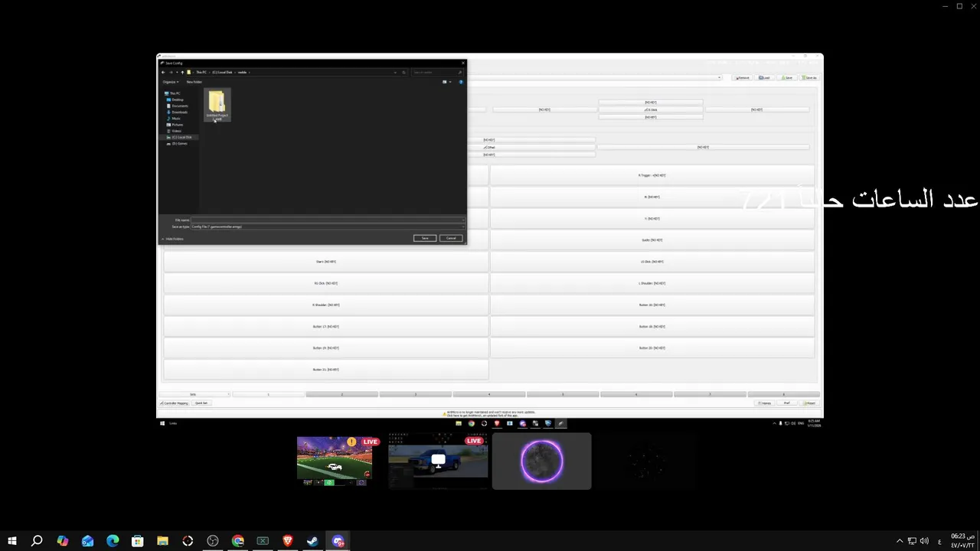Screen dimensions: 980x551
Task: Click the Quick Set button
Action: [200, 403]
